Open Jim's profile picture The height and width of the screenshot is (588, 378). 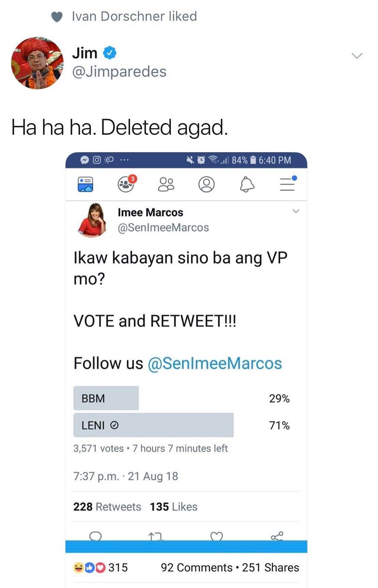(37, 63)
